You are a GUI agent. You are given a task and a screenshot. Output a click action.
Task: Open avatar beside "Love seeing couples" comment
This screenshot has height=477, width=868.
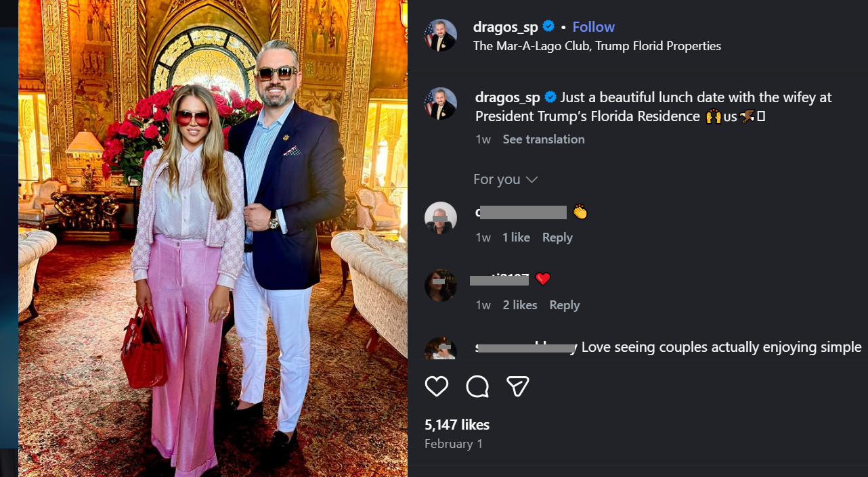point(440,349)
